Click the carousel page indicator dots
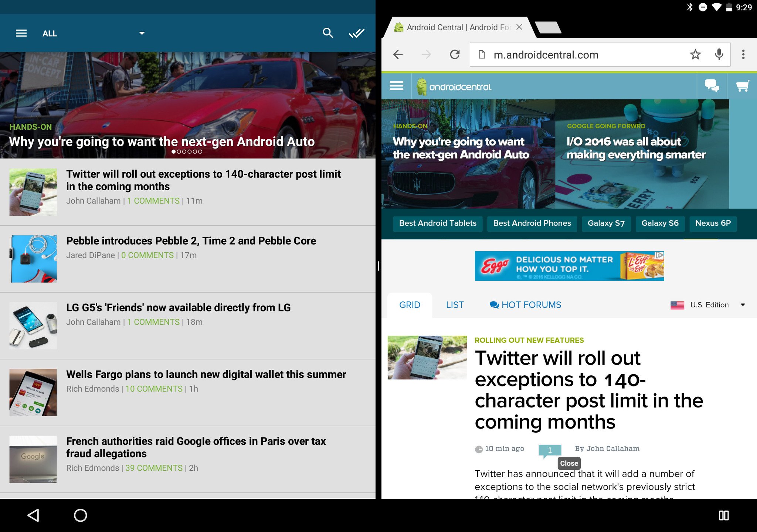Screen dimensions: 757x532 pos(187,152)
